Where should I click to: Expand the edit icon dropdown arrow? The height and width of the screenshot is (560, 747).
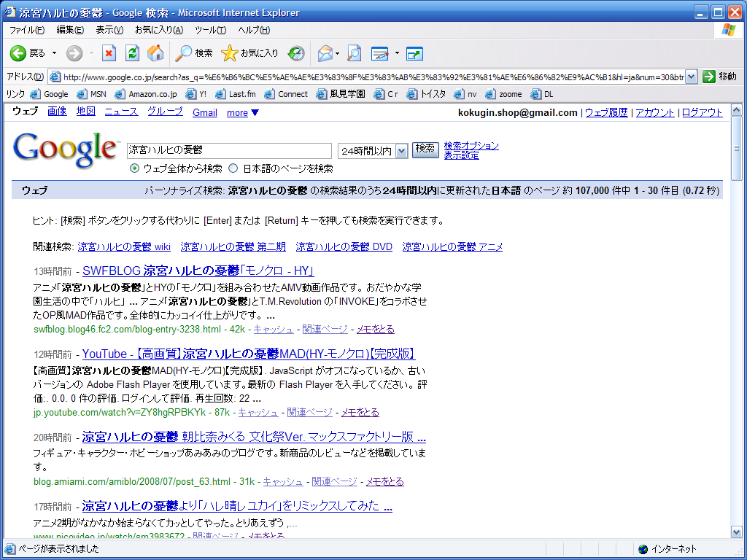(396, 53)
